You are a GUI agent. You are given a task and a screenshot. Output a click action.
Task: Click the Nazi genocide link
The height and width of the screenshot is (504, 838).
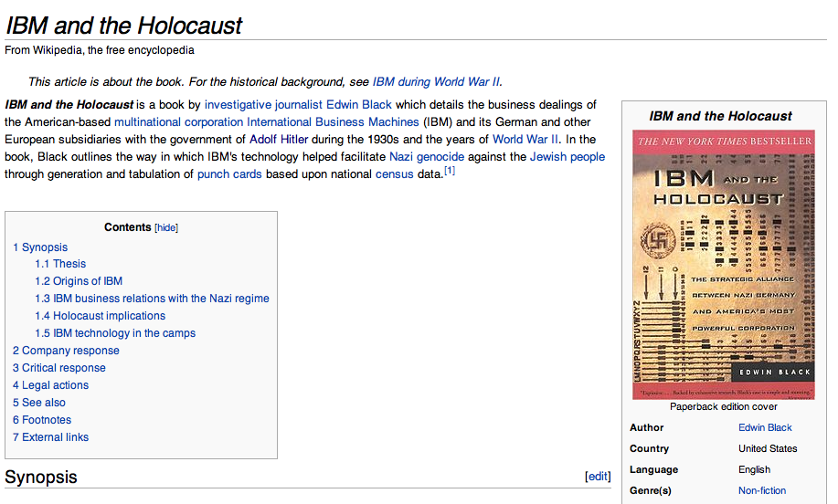click(427, 157)
